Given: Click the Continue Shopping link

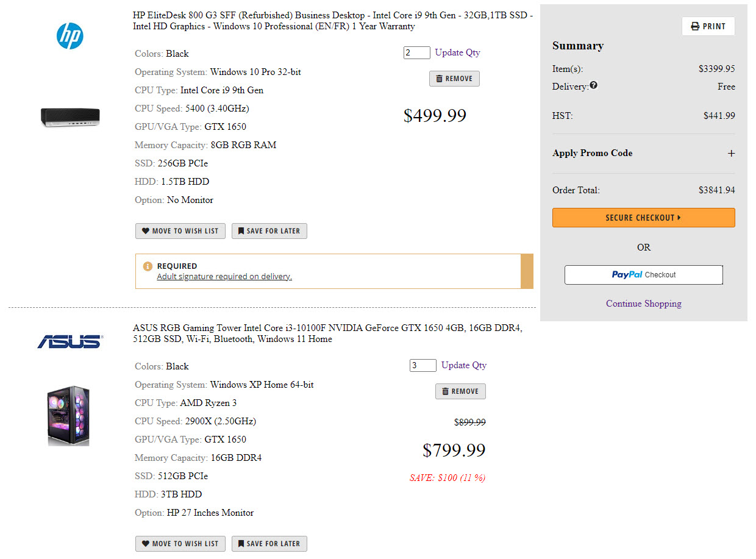Looking at the screenshot, I should point(643,304).
